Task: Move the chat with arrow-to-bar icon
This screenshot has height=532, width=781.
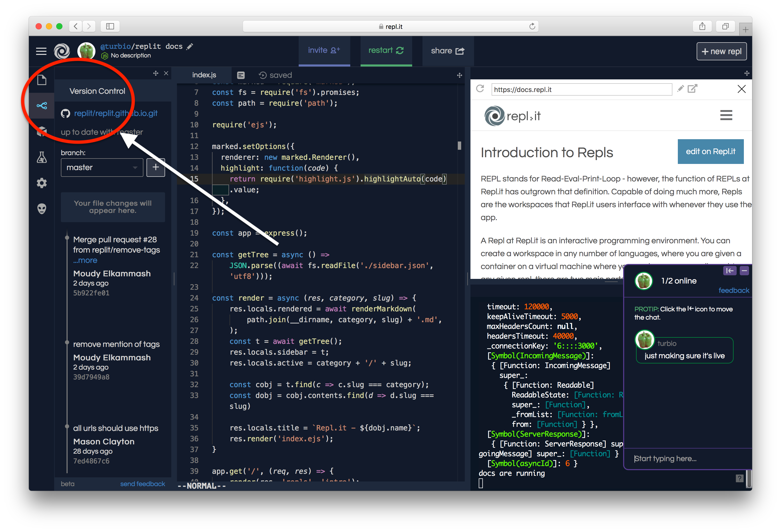Action: pyautogui.click(x=730, y=271)
